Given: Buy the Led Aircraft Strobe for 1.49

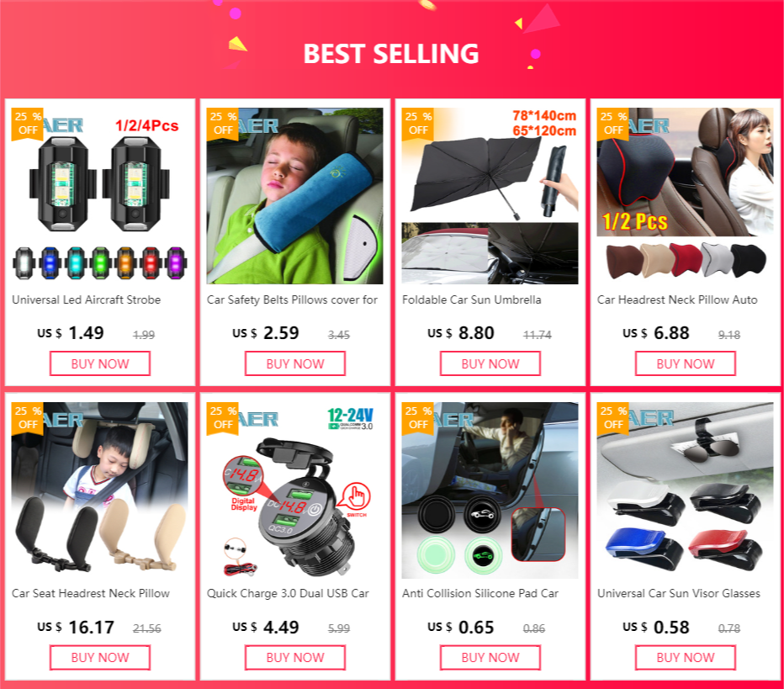Looking at the screenshot, I should tap(100, 363).
